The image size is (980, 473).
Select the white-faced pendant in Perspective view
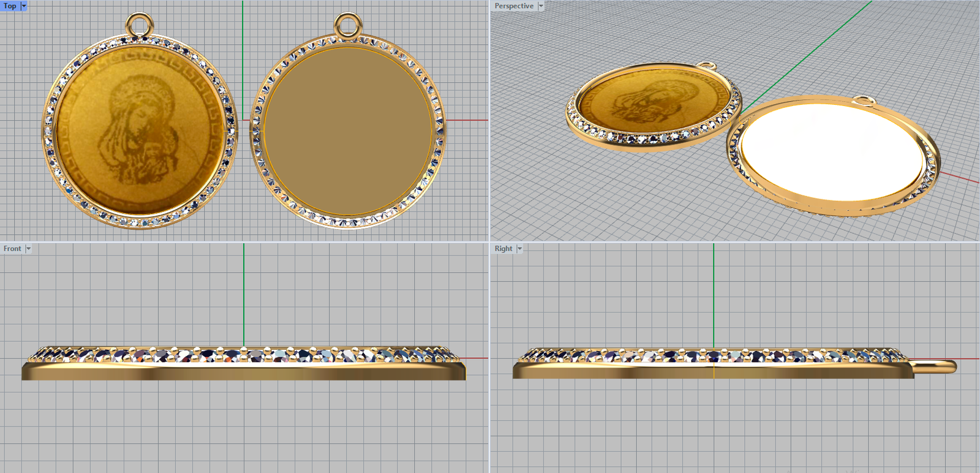(x=830, y=152)
